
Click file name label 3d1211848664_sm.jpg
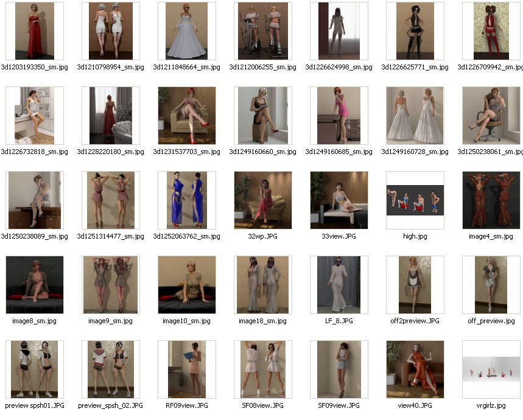click(187, 68)
